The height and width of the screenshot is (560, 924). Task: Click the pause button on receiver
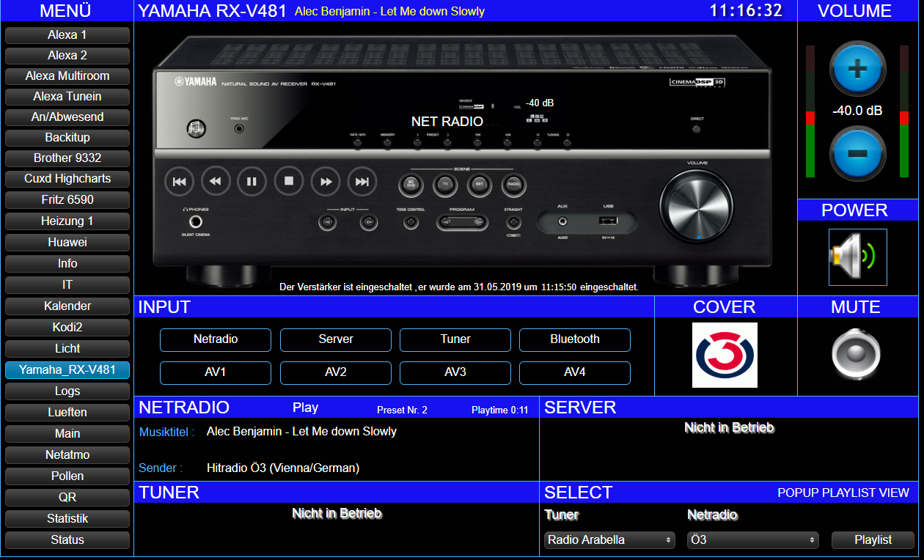coord(252,182)
